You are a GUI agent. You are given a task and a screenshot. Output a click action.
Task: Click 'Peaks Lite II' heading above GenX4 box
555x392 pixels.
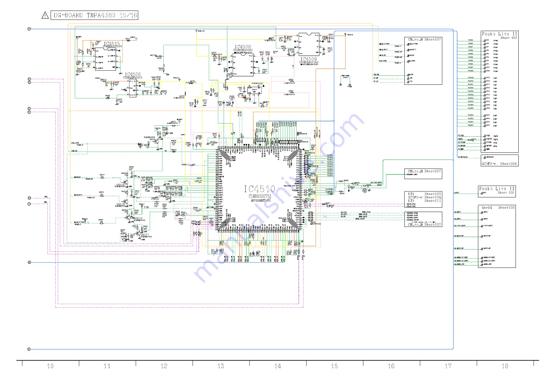[x=497, y=189]
